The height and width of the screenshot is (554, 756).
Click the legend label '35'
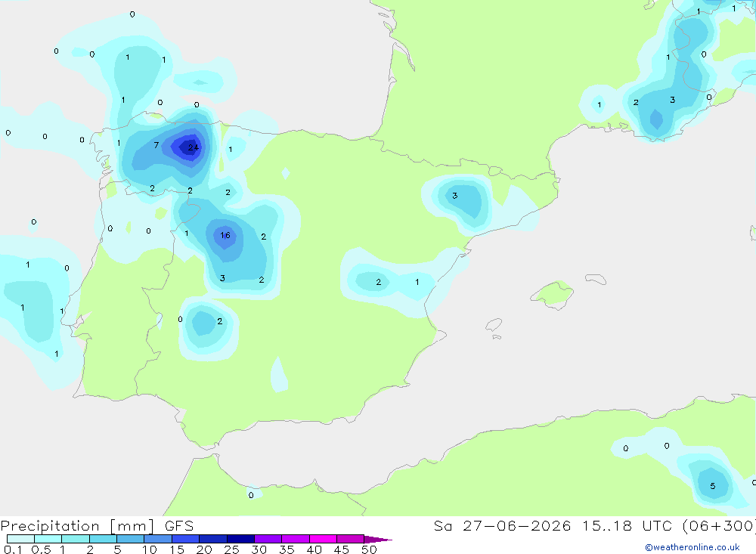click(287, 549)
